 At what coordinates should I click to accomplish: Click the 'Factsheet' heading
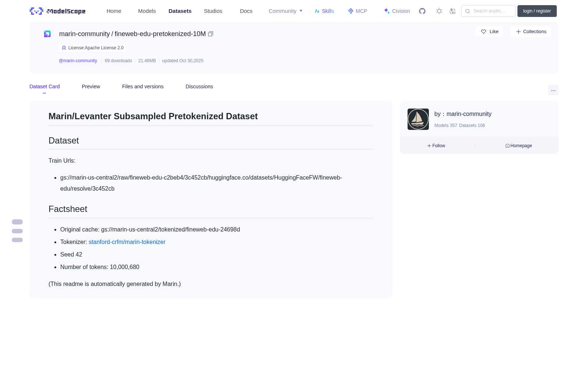point(68,209)
